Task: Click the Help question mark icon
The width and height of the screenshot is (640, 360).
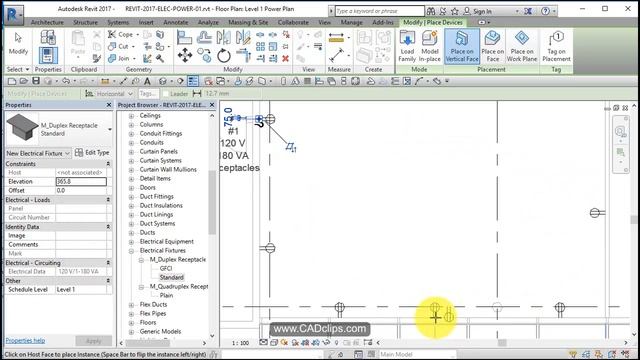Action: [x=545, y=11]
